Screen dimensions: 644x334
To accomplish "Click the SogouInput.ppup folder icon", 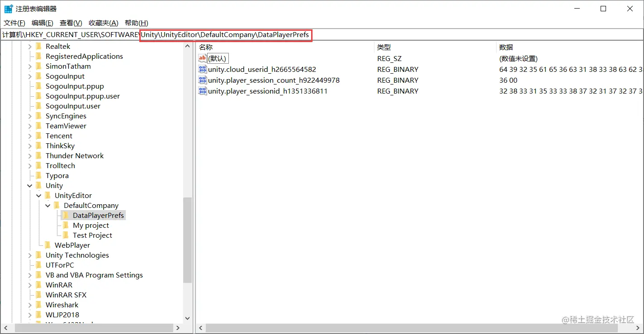I will click(38, 86).
